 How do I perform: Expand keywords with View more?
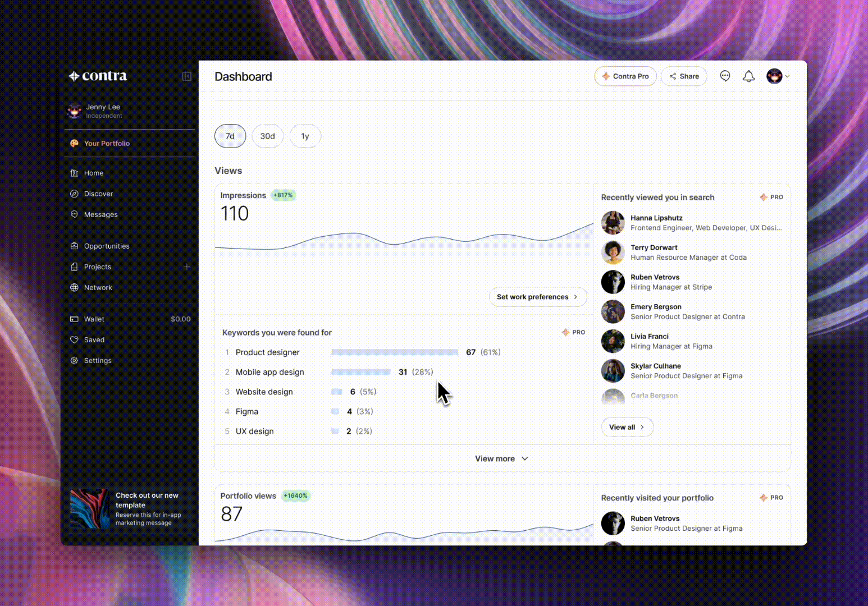[502, 459]
